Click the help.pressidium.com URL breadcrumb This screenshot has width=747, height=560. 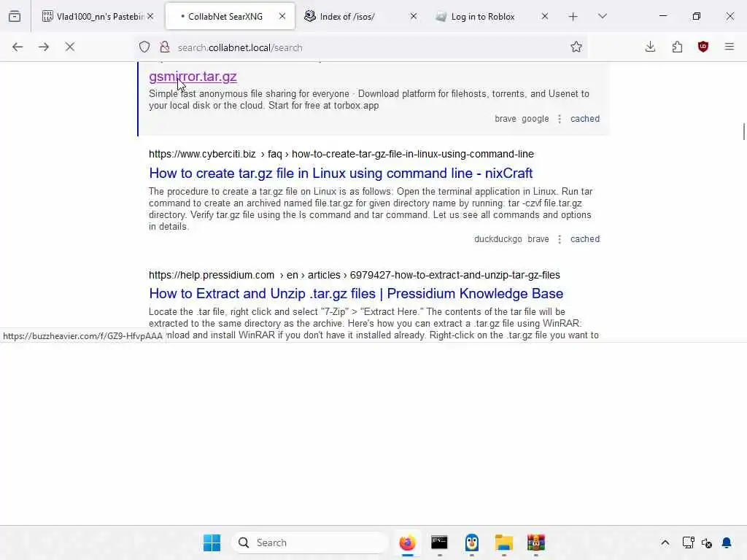pos(355,275)
